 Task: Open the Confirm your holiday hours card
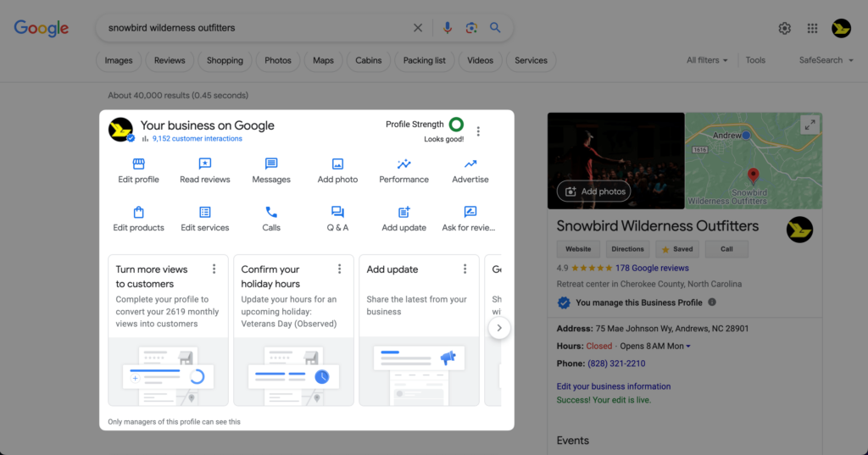tap(293, 330)
